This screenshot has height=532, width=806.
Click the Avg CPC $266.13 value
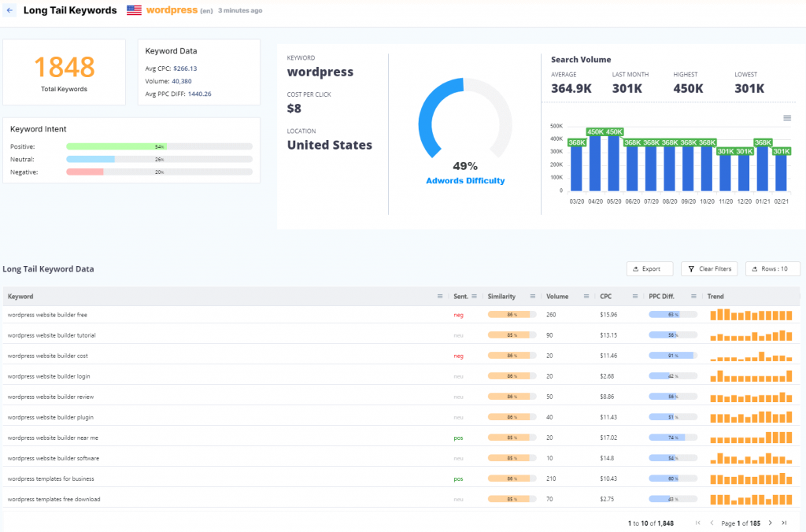(185, 68)
